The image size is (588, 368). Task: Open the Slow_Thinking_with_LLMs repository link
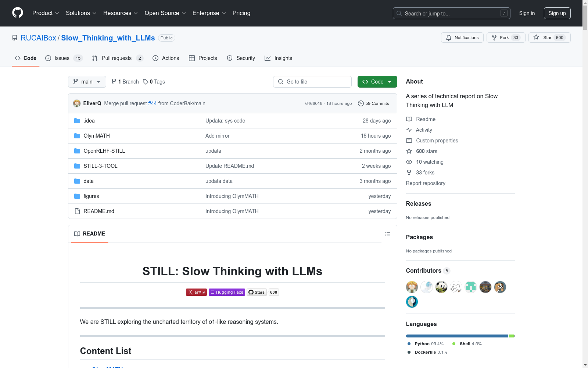coord(108,38)
